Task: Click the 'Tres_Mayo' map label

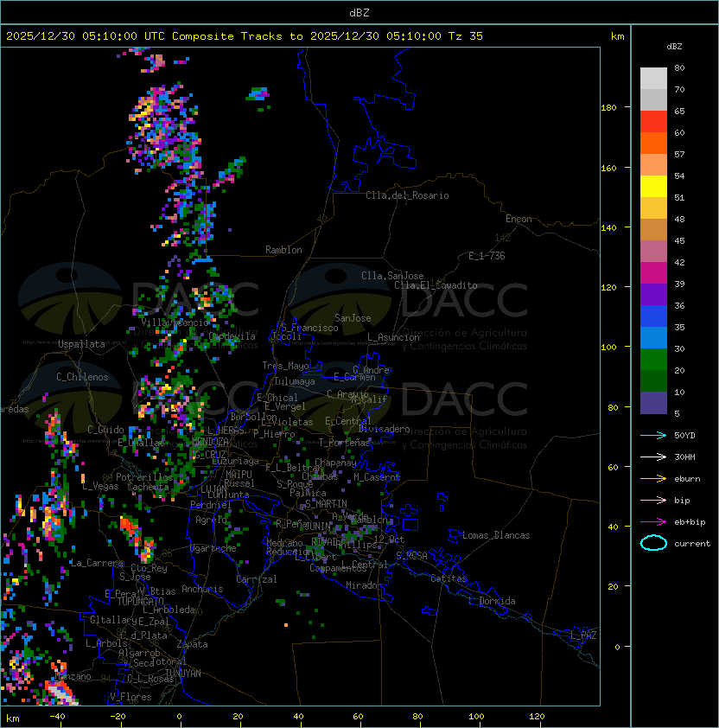Action: (x=285, y=366)
